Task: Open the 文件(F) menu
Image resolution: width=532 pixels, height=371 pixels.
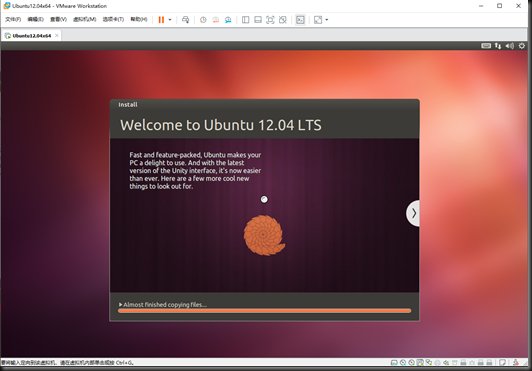Action: tap(13, 19)
